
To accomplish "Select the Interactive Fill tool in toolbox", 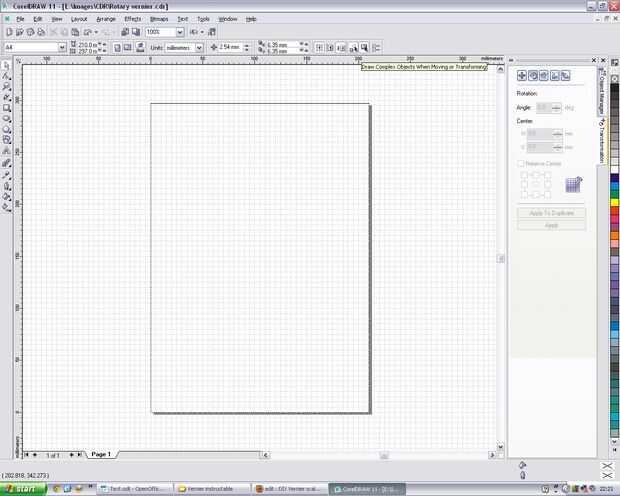I will pyautogui.click(x=7, y=207).
